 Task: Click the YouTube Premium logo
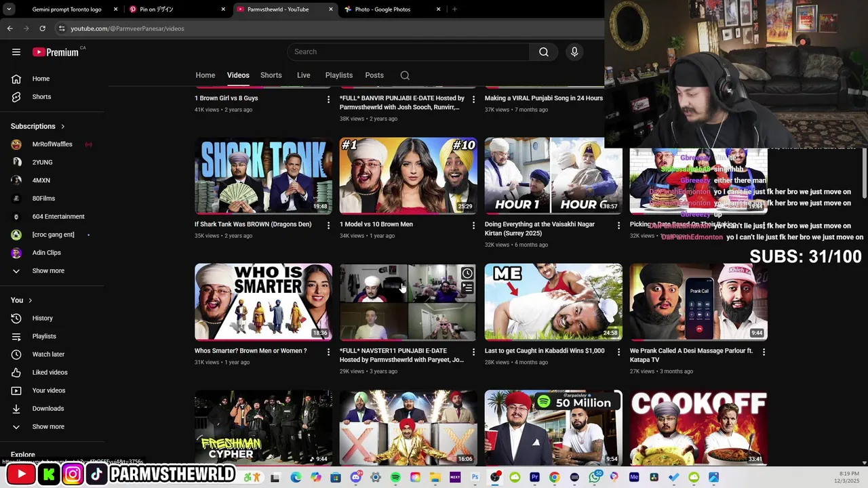56,52
